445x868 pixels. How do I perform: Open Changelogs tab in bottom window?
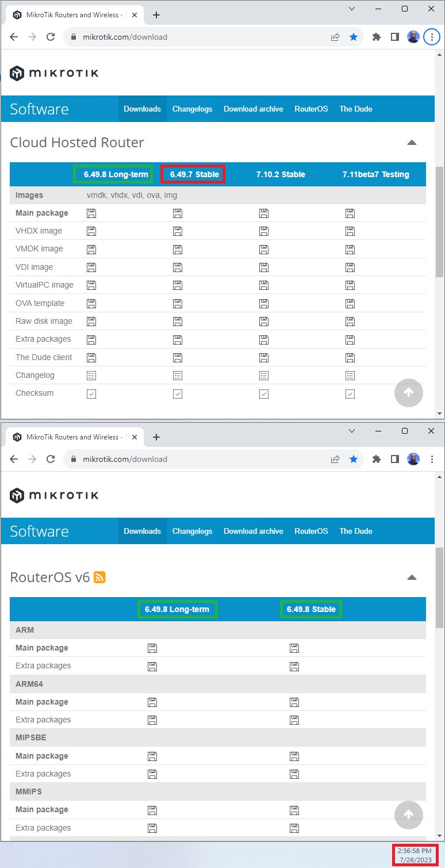[x=192, y=531]
